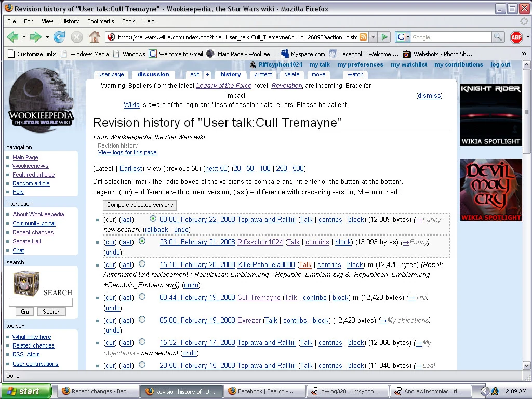532x399 pixels.
Task: Click the page's vertical scrollbar down arrow
Action: coord(526,365)
